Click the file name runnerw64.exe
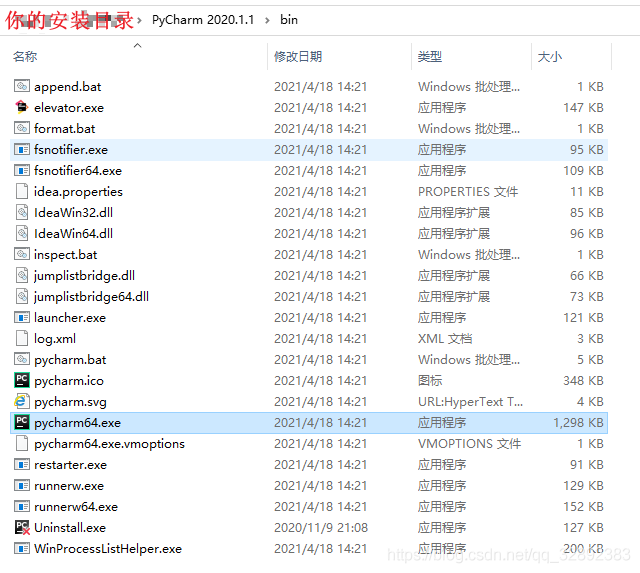 [x=76, y=506]
